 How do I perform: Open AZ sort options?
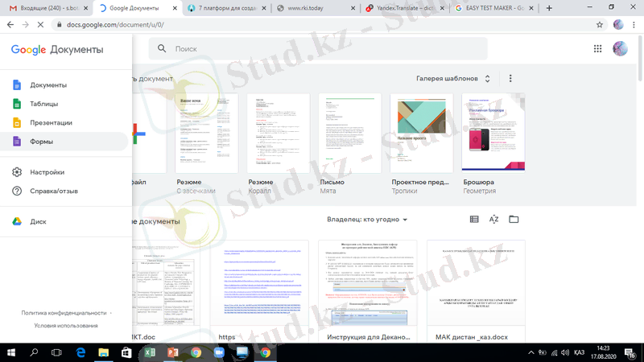click(x=493, y=220)
